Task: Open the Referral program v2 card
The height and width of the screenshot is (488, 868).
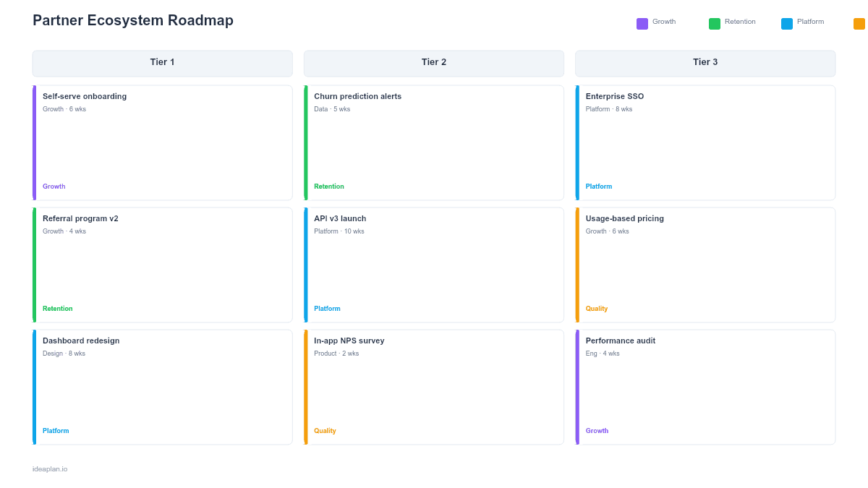Action: (162, 264)
